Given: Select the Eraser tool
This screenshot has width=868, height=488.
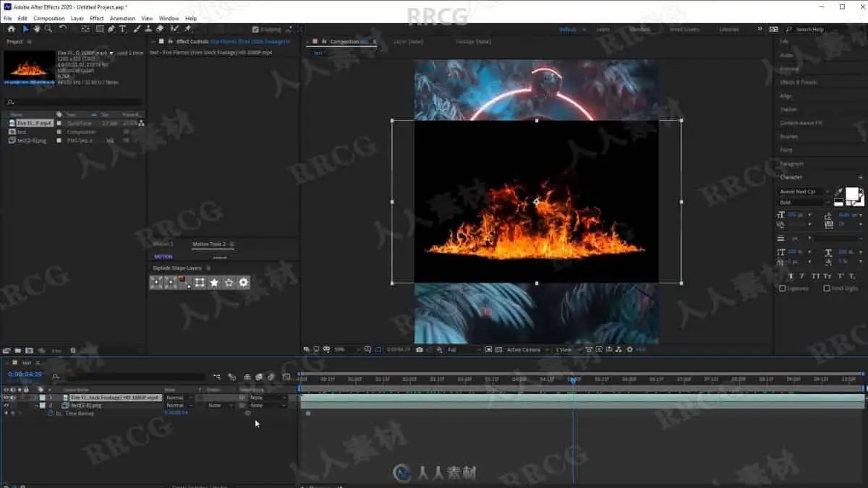Looking at the screenshot, I should tap(160, 29).
